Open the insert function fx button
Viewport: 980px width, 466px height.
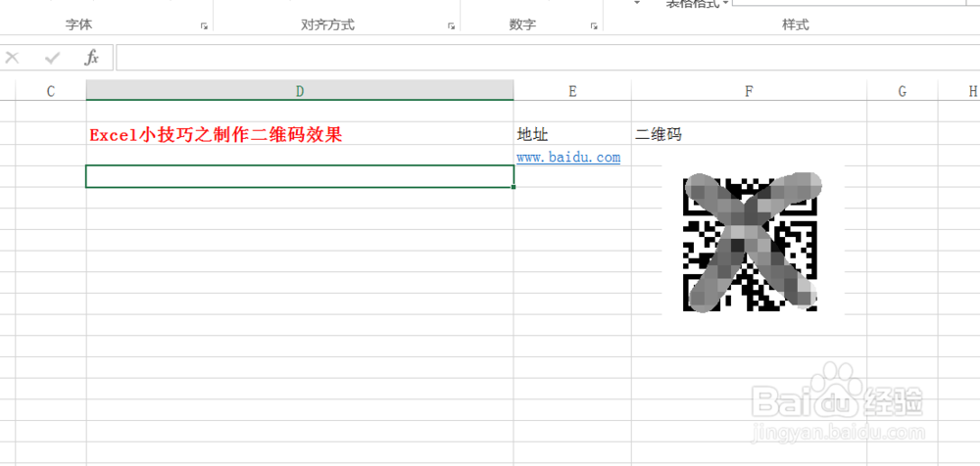(91, 58)
